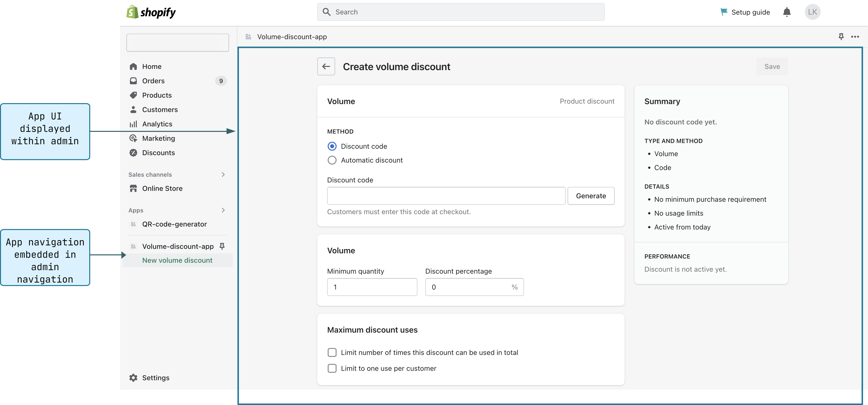Open Volume-discount-app in sidebar
868x405 pixels.
click(177, 246)
